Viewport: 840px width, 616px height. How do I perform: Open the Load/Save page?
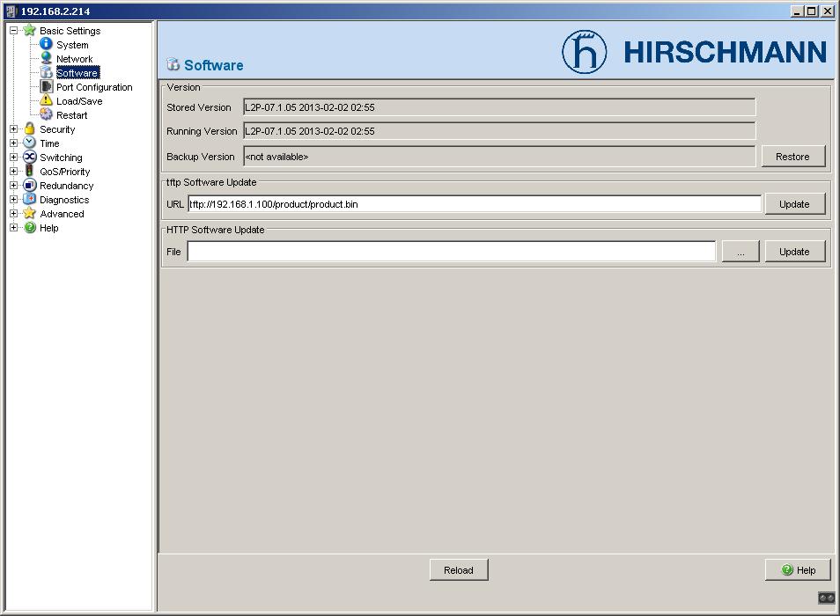pyautogui.click(x=79, y=101)
